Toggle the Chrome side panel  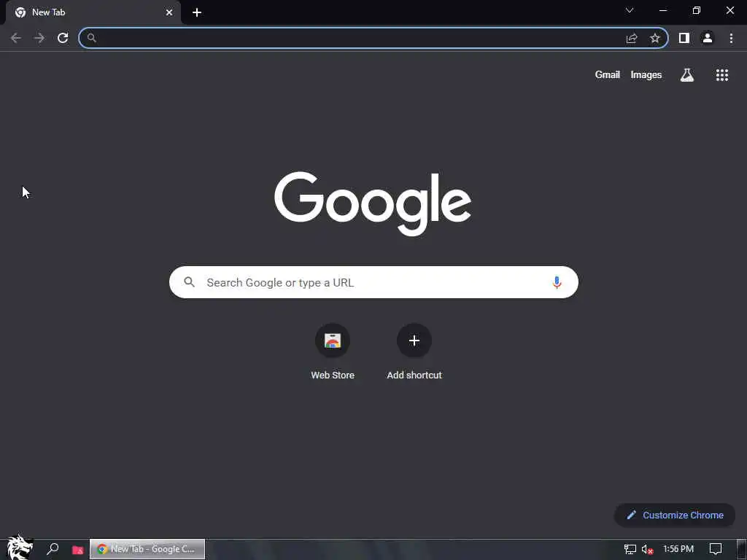684,38
